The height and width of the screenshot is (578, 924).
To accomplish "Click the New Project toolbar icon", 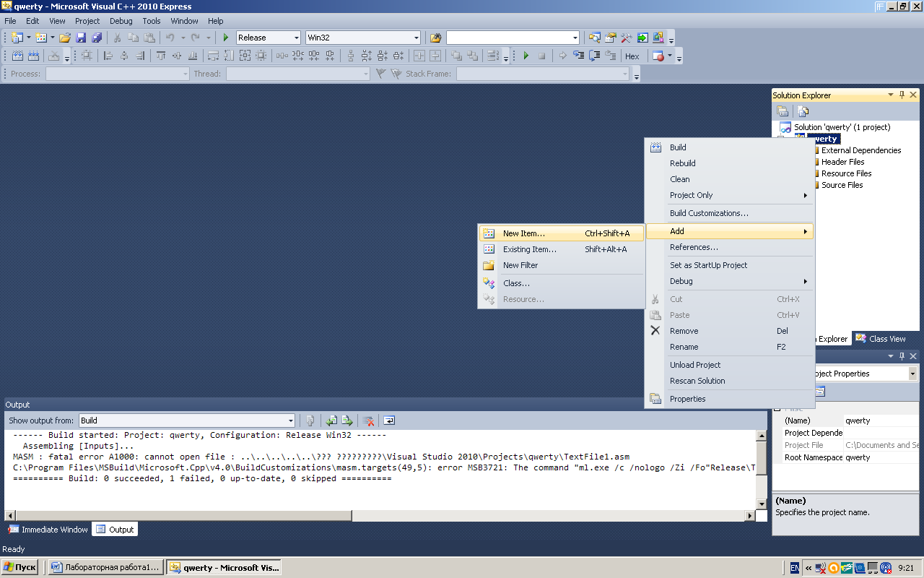I will coord(17,38).
